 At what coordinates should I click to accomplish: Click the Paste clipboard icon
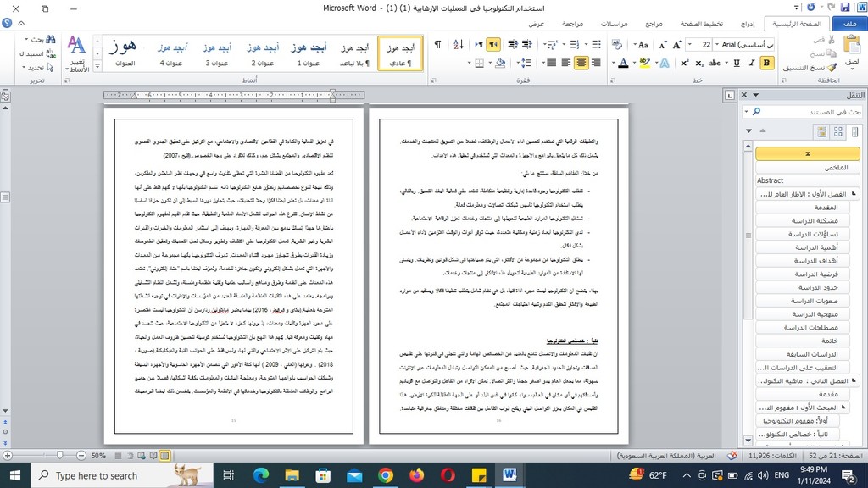(x=852, y=46)
